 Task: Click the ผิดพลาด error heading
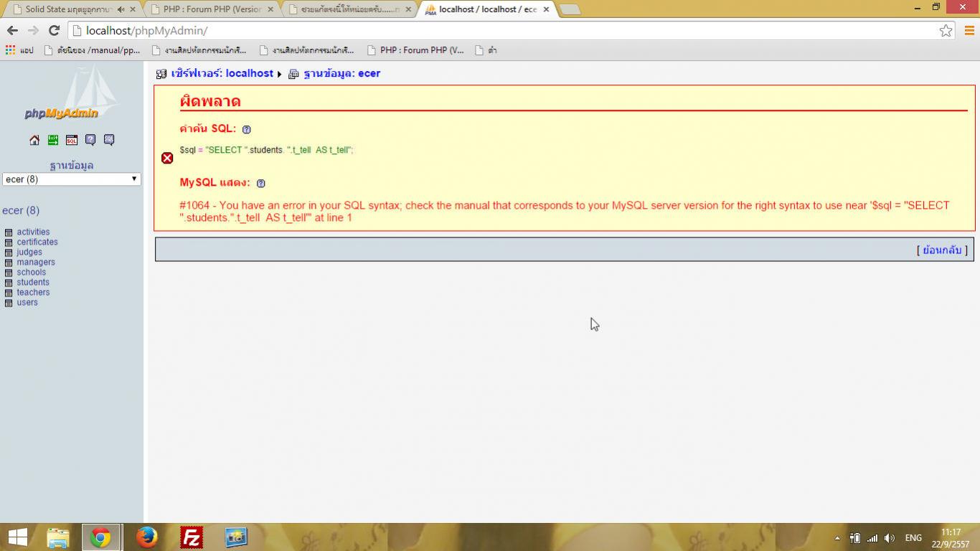pyautogui.click(x=210, y=101)
